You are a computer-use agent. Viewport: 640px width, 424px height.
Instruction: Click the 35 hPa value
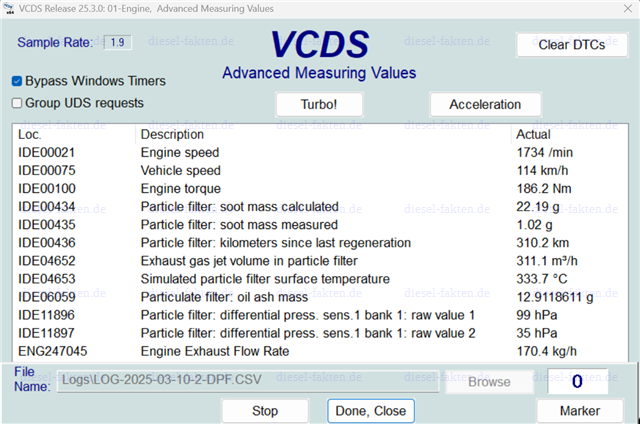point(537,333)
